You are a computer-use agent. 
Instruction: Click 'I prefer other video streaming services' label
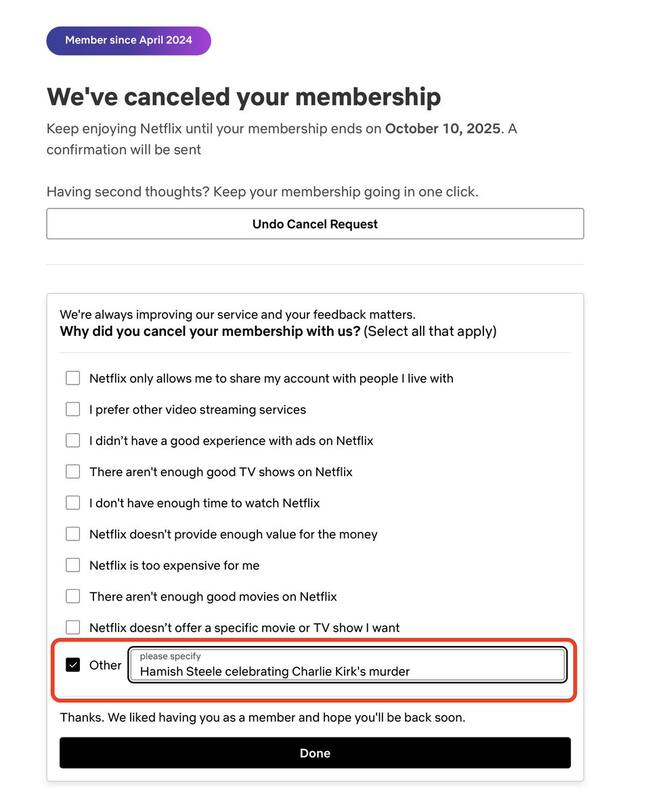197,409
